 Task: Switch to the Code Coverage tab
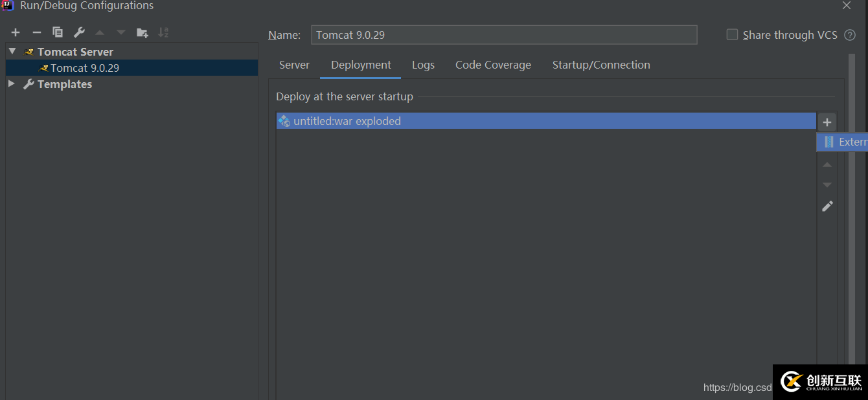tap(493, 65)
